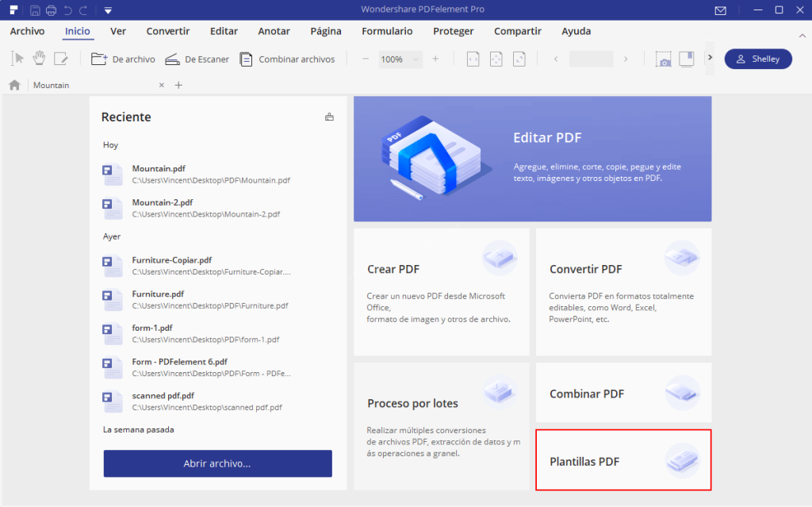
Task: Expand the quick access toolbar dropdown arrow
Action: click(108, 10)
